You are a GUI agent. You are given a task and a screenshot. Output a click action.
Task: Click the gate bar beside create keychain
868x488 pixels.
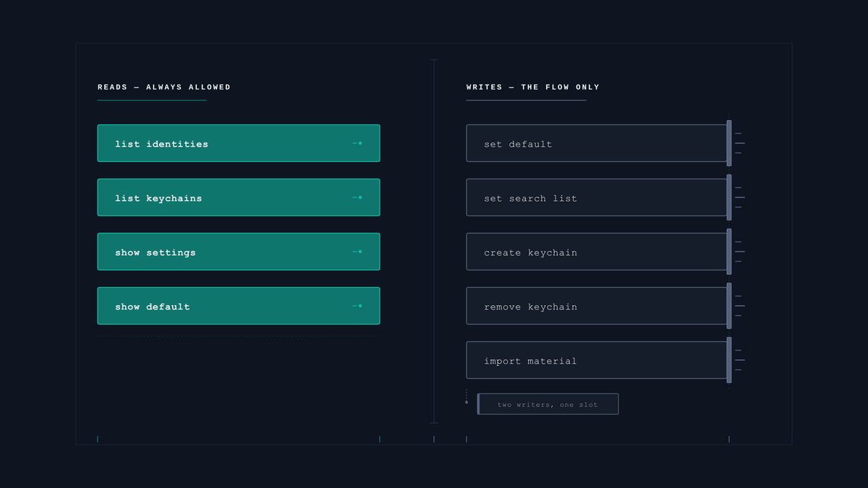click(x=729, y=252)
